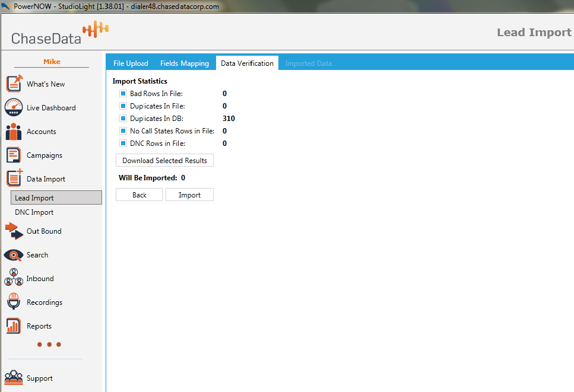The width and height of the screenshot is (574, 392).
Task: Toggle the DNC Rows in File checkbox
Action: point(123,144)
